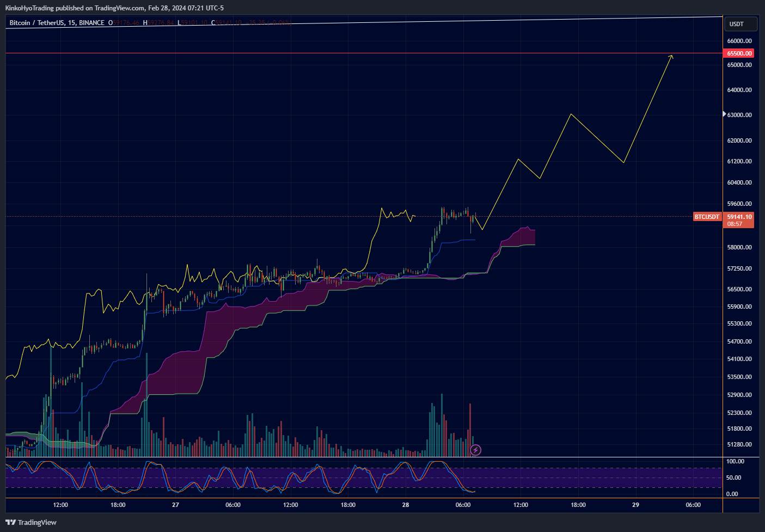Click the stochastic 0.00 scale label
The height and width of the screenshot is (532, 765).
(733, 494)
